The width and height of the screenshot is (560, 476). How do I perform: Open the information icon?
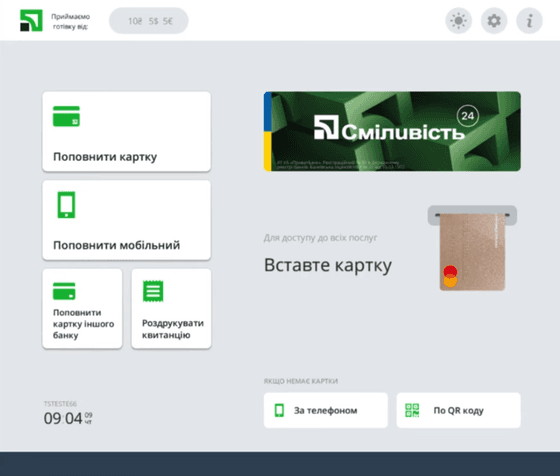coord(529,21)
